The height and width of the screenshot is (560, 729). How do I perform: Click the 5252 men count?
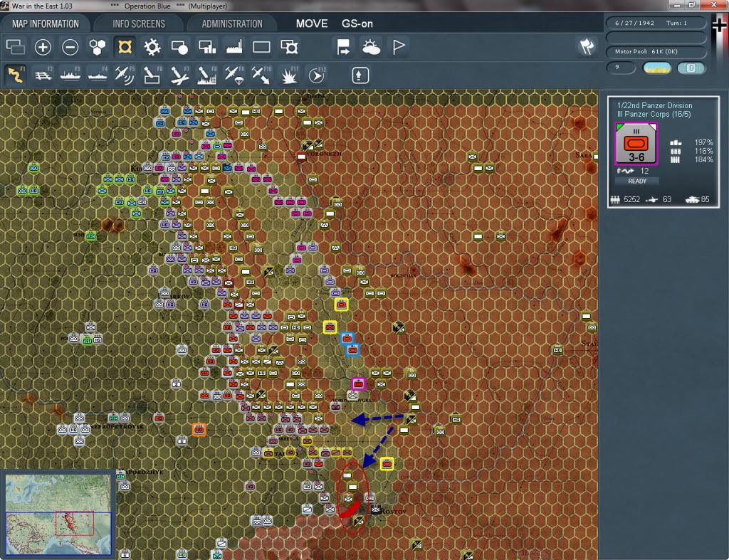(632, 199)
